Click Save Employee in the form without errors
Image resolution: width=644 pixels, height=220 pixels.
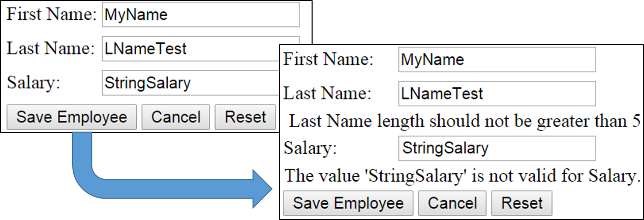click(x=72, y=117)
